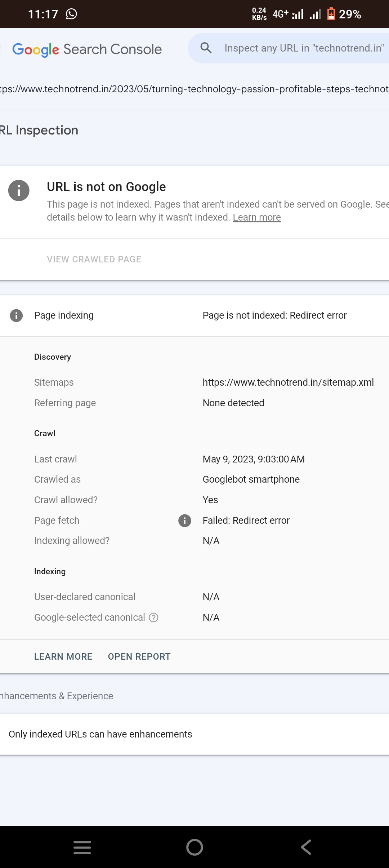This screenshot has height=868, width=389.
Task: Click the OPEN REPORT button
Action: [x=139, y=656]
